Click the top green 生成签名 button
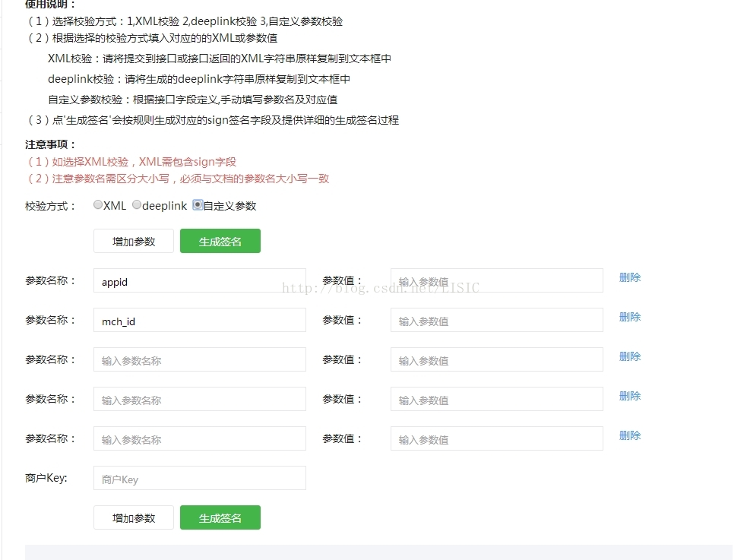747x560 pixels. click(220, 241)
